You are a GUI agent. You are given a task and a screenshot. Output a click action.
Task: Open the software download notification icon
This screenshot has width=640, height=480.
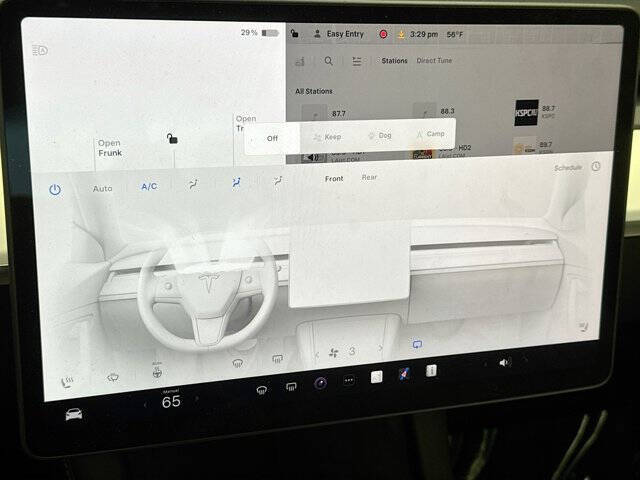point(401,35)
